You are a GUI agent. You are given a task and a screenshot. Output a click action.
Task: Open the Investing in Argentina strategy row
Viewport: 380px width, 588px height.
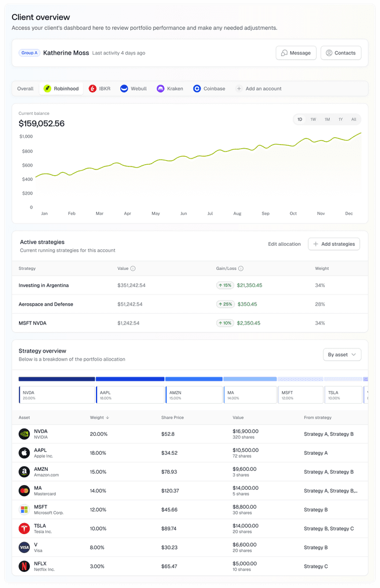(x=190, y=285)
